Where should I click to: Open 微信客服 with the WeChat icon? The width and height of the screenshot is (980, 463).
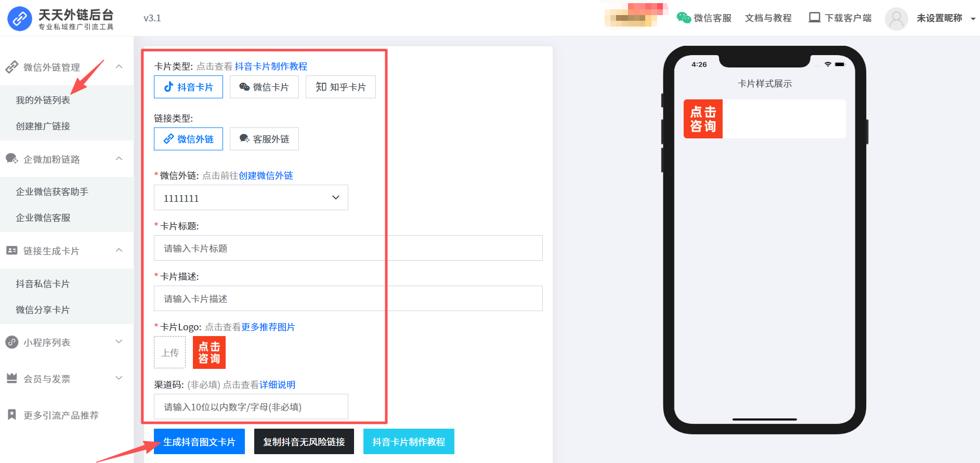[x=684, y=18]
